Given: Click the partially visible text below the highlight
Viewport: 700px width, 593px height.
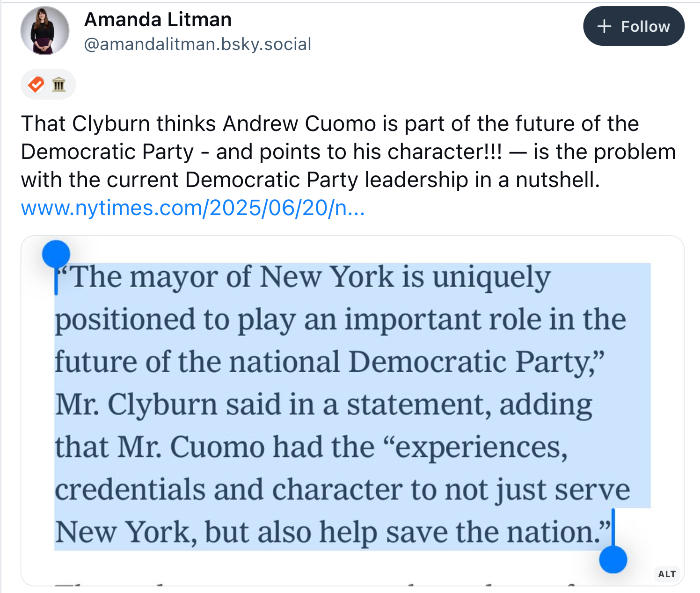Looking at the screenshot, I should (x=318, y=583).
